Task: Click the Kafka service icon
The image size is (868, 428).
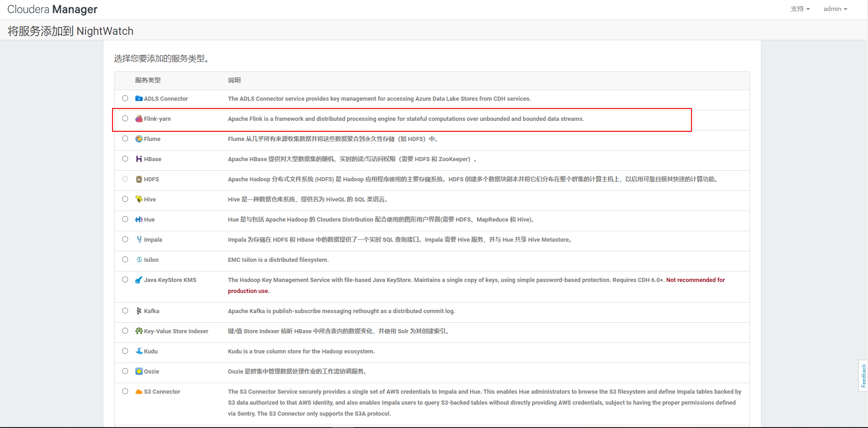Action: point(139,311)
